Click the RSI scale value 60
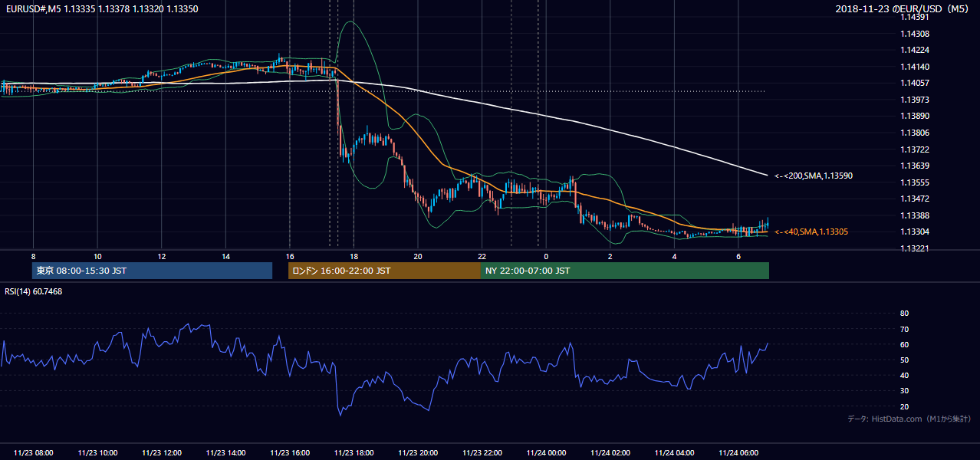 click(x=904, y=344)
